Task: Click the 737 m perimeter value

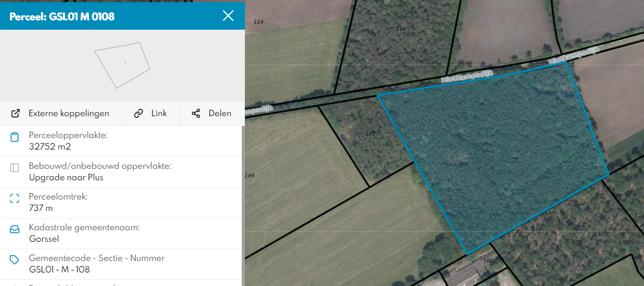Action: pyautogui.click(x=41, y=208)
